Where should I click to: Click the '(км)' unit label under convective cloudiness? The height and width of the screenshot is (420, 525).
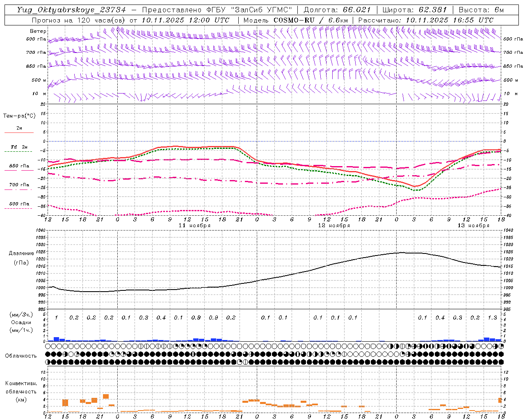21,400
